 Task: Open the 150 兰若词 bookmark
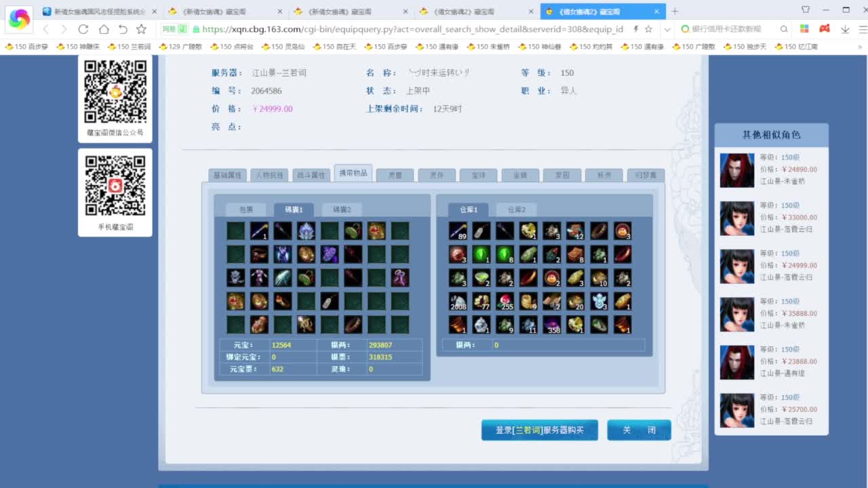click(x=128, y=47)
